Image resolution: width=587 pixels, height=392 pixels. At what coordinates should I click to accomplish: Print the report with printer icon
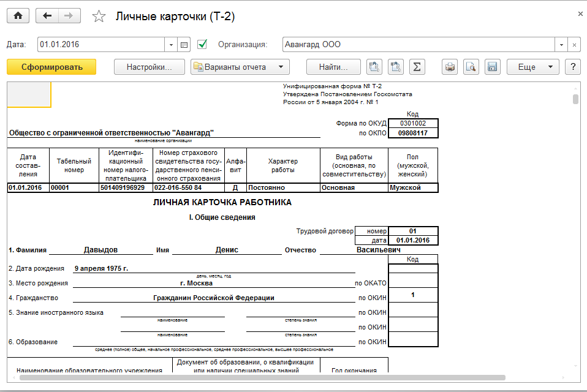[450, 67]
